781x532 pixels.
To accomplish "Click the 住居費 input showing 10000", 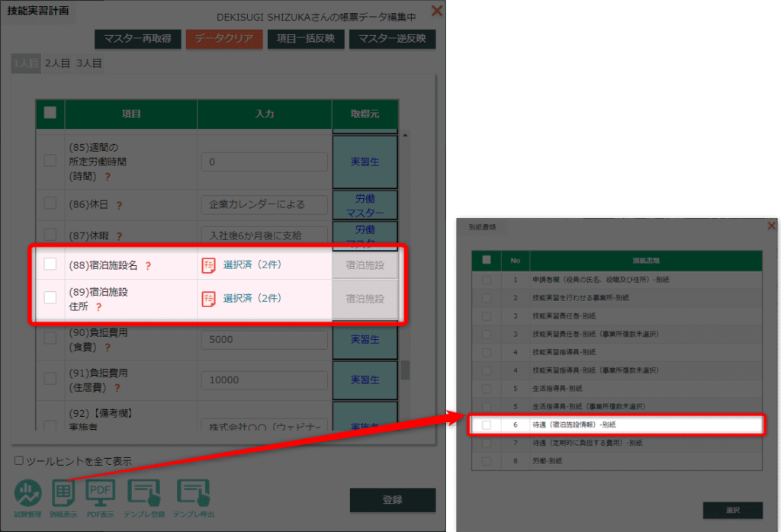I will [265, 380].
